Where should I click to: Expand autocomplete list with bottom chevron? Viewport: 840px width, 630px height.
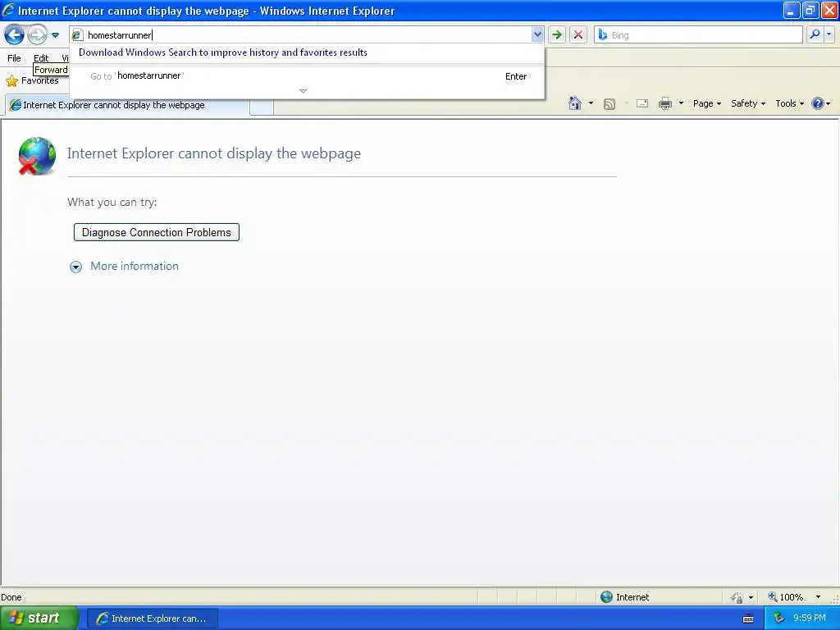coord(303,91)
